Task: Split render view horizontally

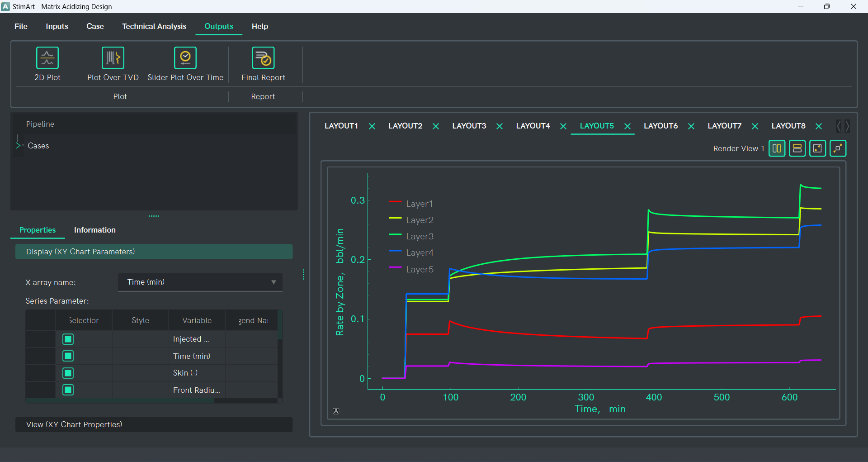Action: pyautogui.click(x=797, y=148)
